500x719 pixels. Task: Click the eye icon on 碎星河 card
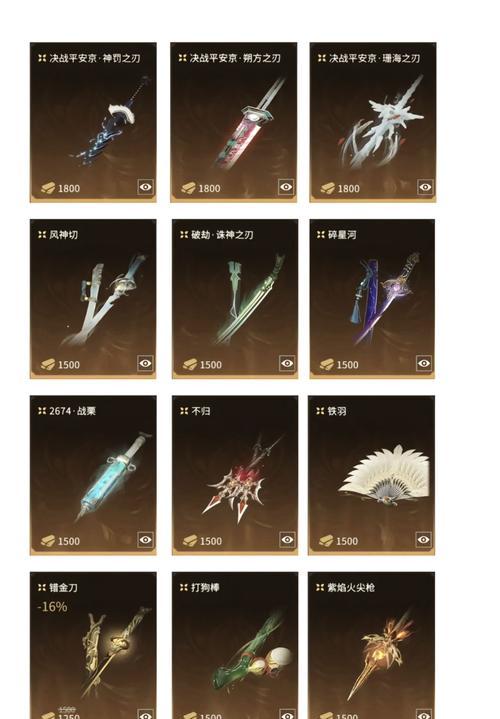pyautogui.click(x=424, y=363)
